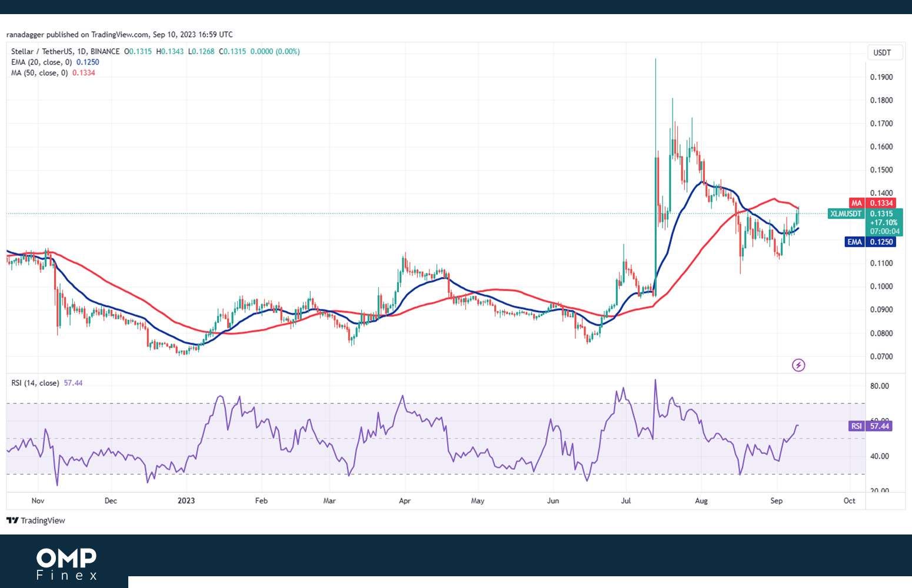Screen dimensions: 912x588
Task: Click the Nov date axis label
Action: [x=38, y=500]
